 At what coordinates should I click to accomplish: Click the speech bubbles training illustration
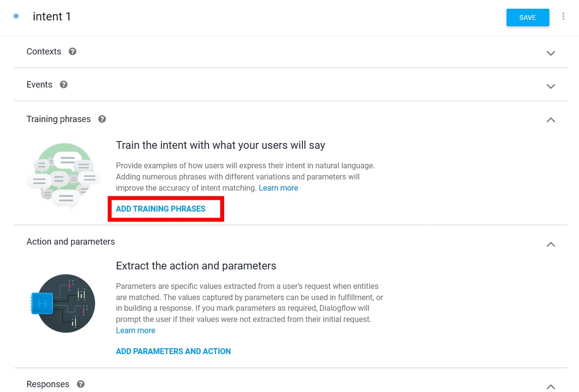tap(64, 175)
